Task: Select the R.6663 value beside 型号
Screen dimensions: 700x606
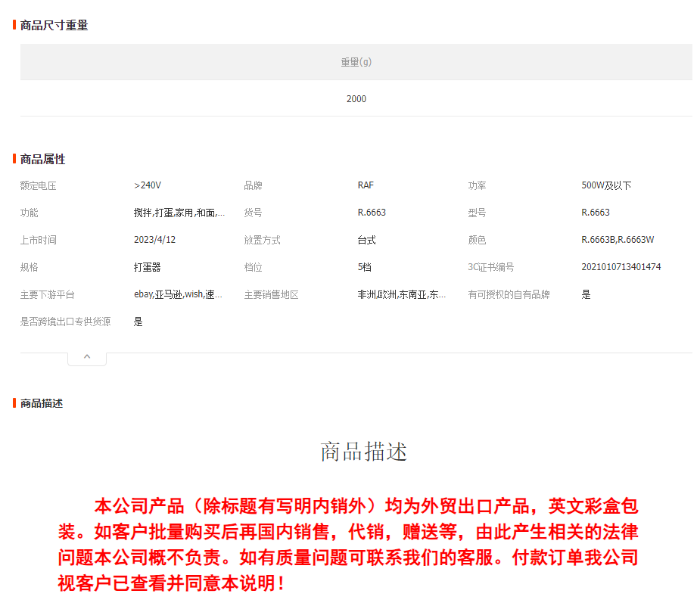Action: [596, 213]
